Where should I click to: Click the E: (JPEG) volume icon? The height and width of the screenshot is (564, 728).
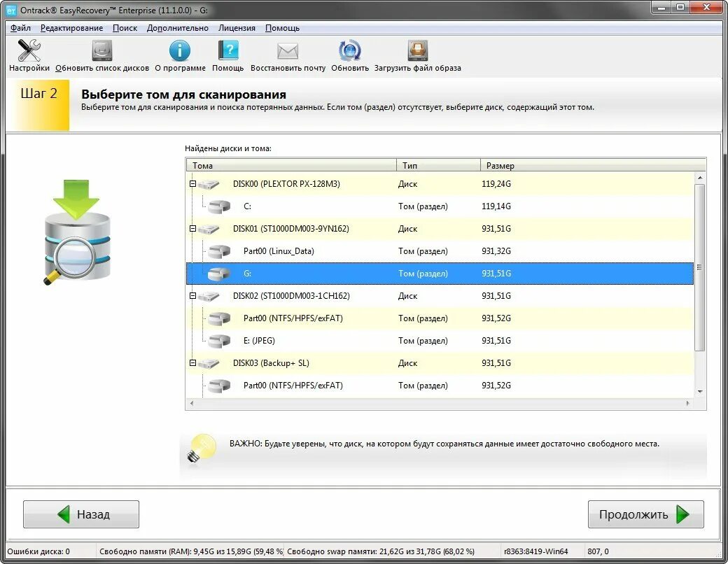219,341
